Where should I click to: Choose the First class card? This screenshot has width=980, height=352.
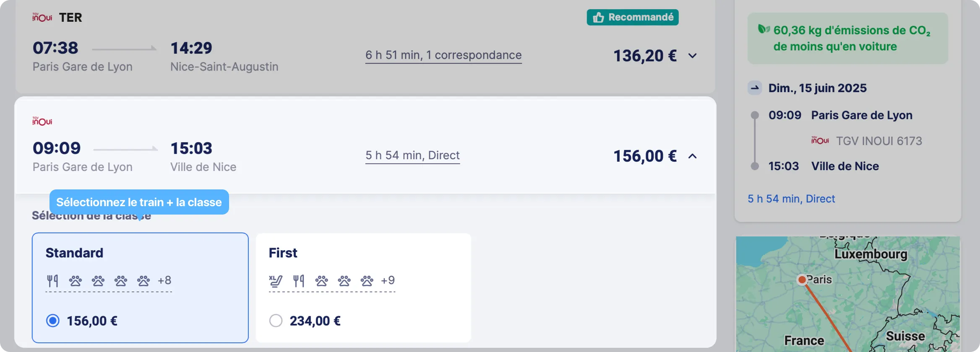click(x=363, y=288)
